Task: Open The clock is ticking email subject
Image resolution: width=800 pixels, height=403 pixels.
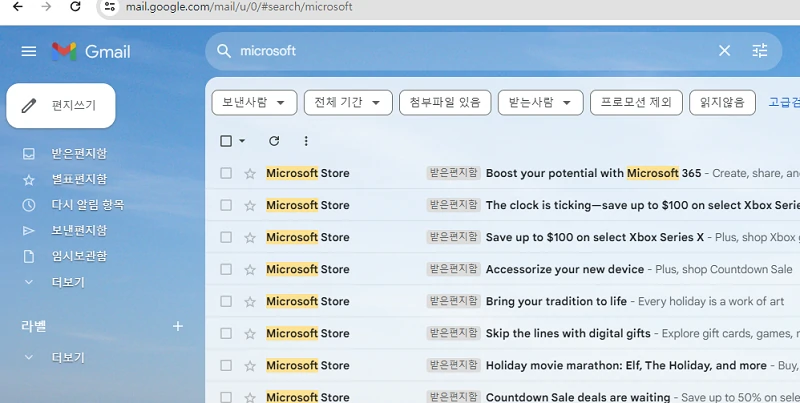Action: (x=642, y=205)
